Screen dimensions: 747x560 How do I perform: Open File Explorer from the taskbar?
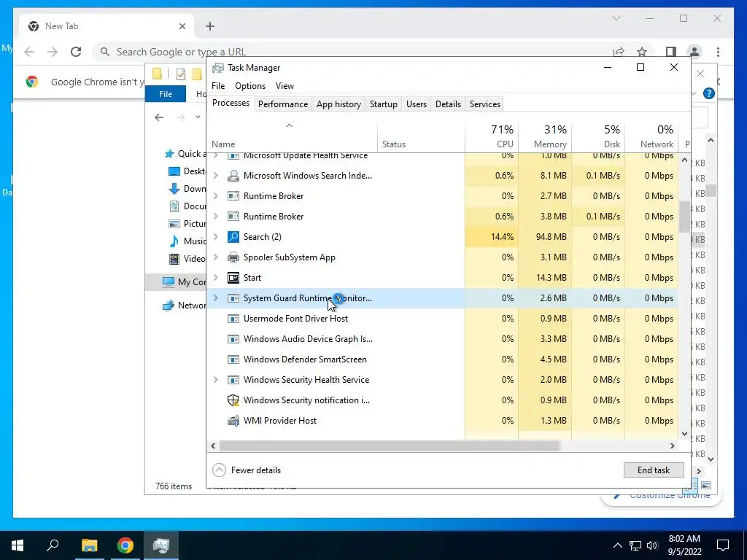tap(89, 545)
